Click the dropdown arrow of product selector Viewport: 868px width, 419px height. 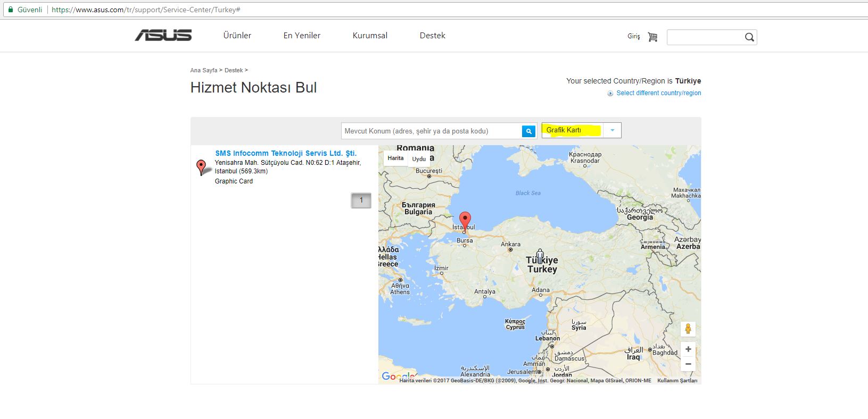612,130
